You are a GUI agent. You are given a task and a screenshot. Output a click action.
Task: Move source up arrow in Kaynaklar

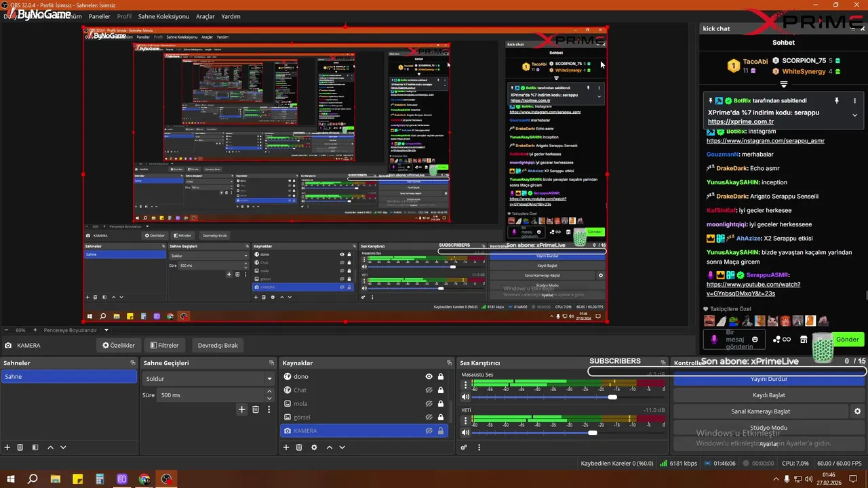tap(330, 447)
